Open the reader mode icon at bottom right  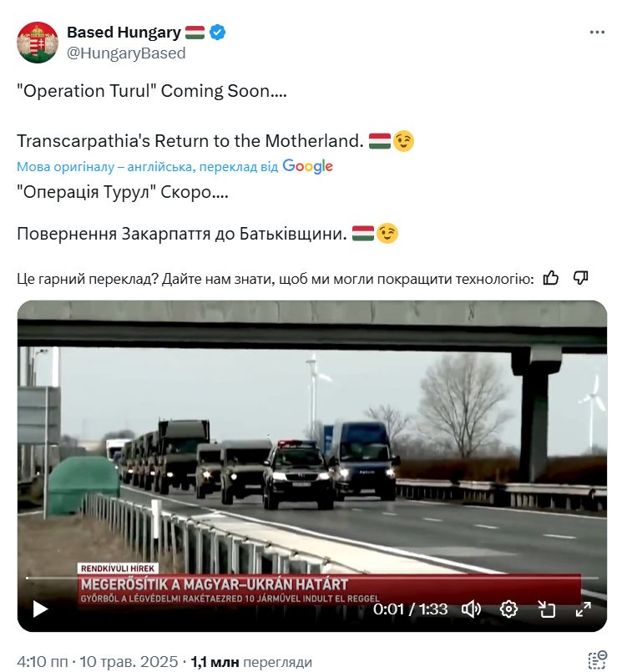point(597,660)
